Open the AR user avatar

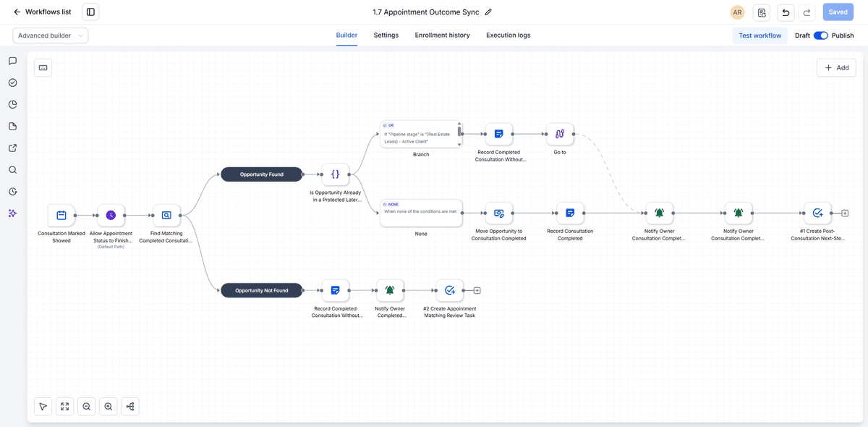pyautogui.click(x=737, y=12)
